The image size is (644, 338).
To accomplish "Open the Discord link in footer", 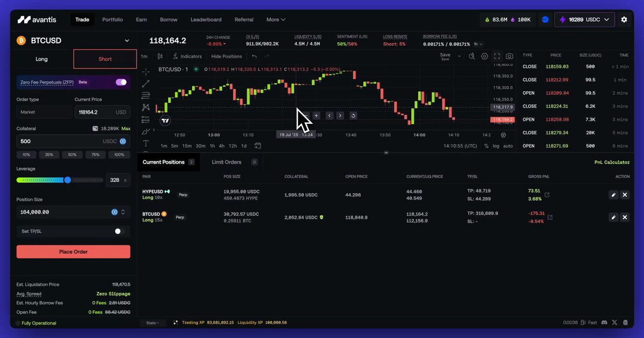I will tap(604, 322).
